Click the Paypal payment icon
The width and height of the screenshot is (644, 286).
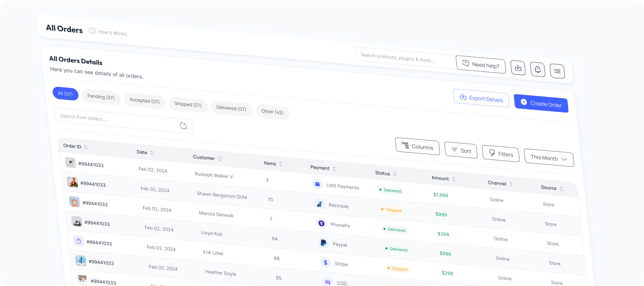coord(323,243)
